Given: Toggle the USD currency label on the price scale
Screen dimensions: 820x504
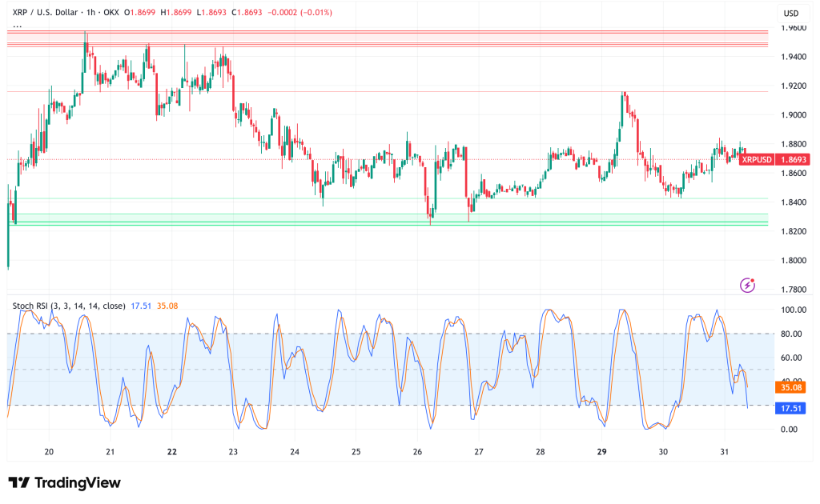Looking at the screenshot, I should [791, 12].
